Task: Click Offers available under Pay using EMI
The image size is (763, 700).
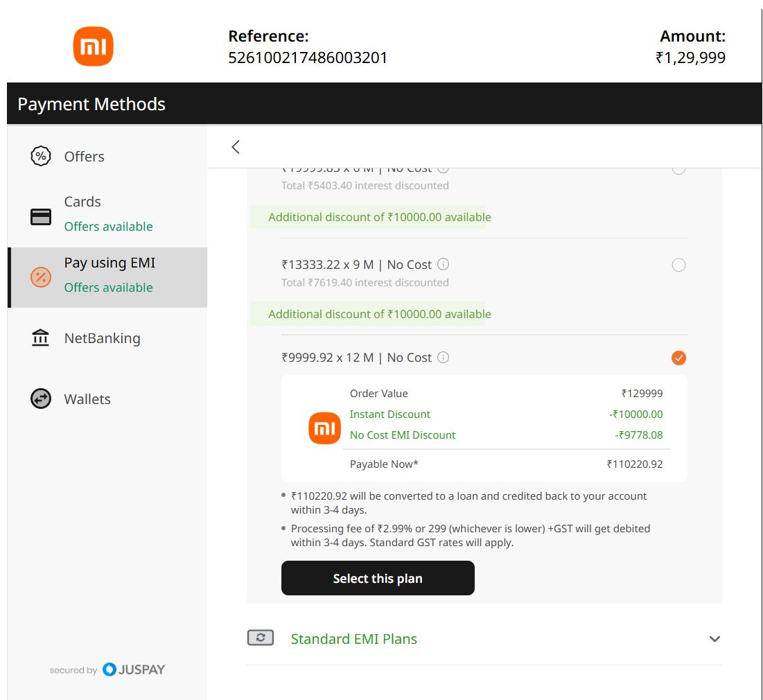Action: click(x=109, y=288)
